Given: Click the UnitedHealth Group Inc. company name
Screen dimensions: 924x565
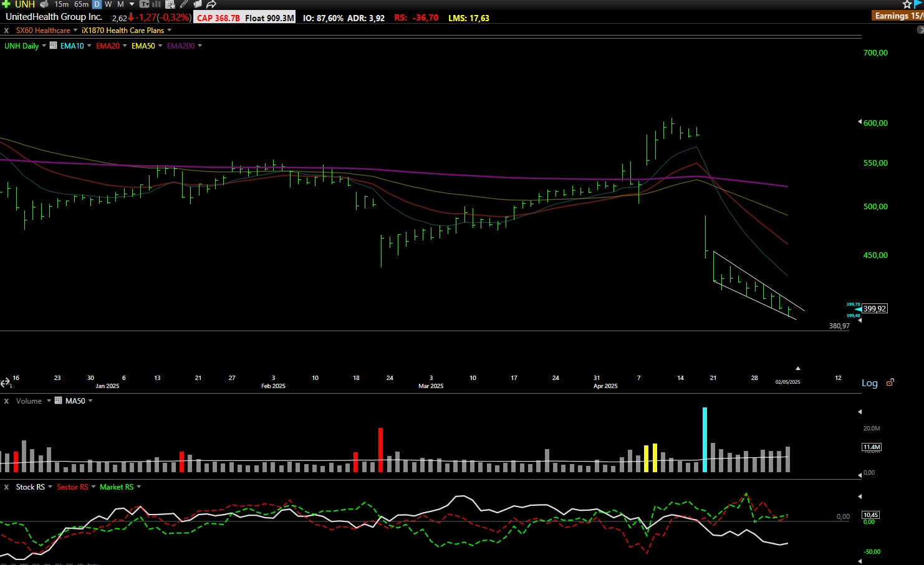Looking at the screenshot, I should pyautogui.click(x=54, y=17).
